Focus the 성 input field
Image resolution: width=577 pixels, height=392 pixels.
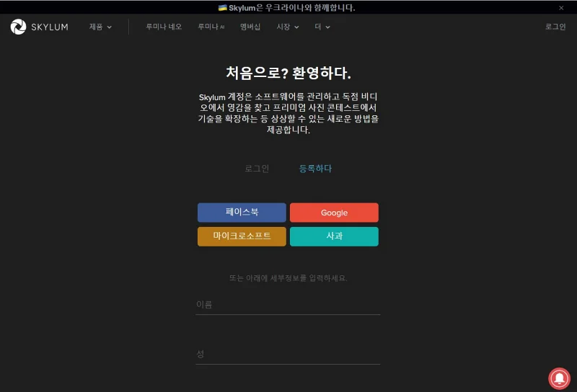pos(288,354)
